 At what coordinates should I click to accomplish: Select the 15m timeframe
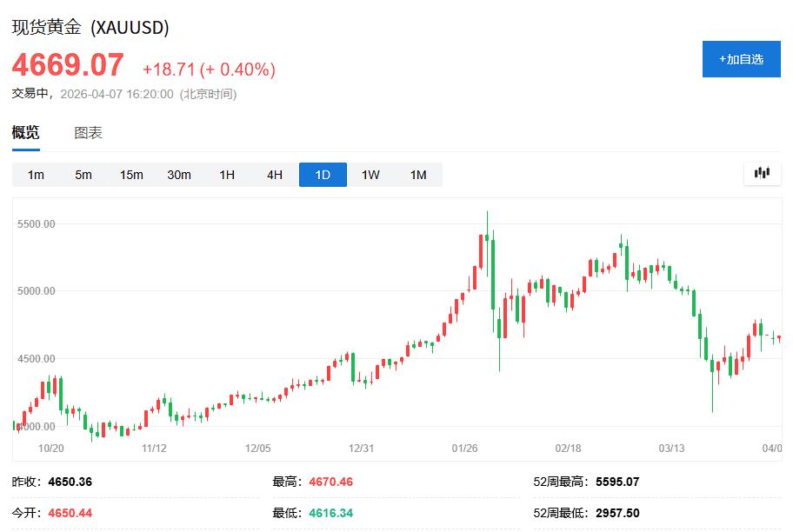tap(130, 174)
